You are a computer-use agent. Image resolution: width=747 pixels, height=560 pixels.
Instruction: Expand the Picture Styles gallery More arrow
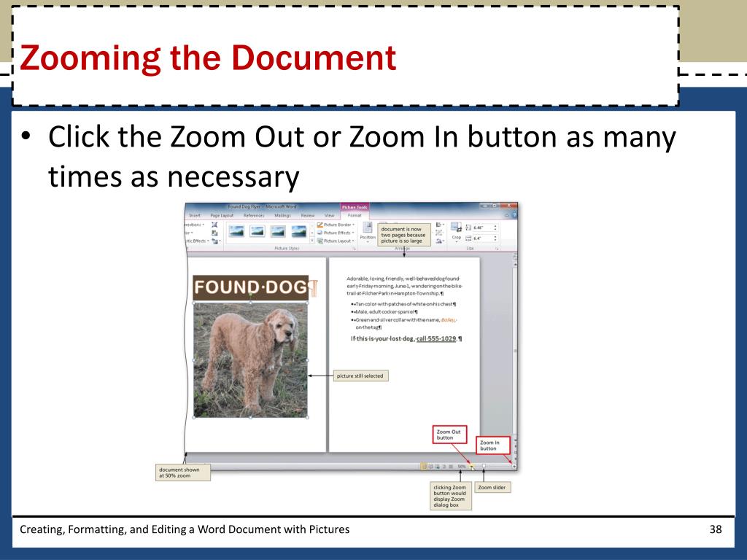click(x=312, y=241)
